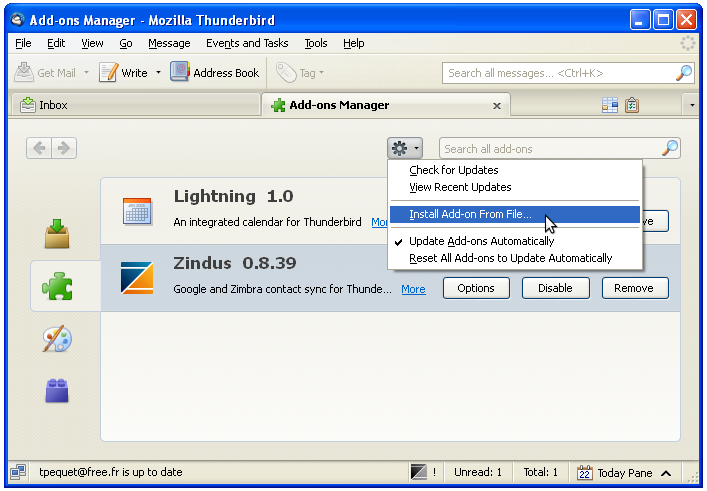Expand the Write dropdown arrow
This screenshot has width=707, height=491.
tap(158, 72)
